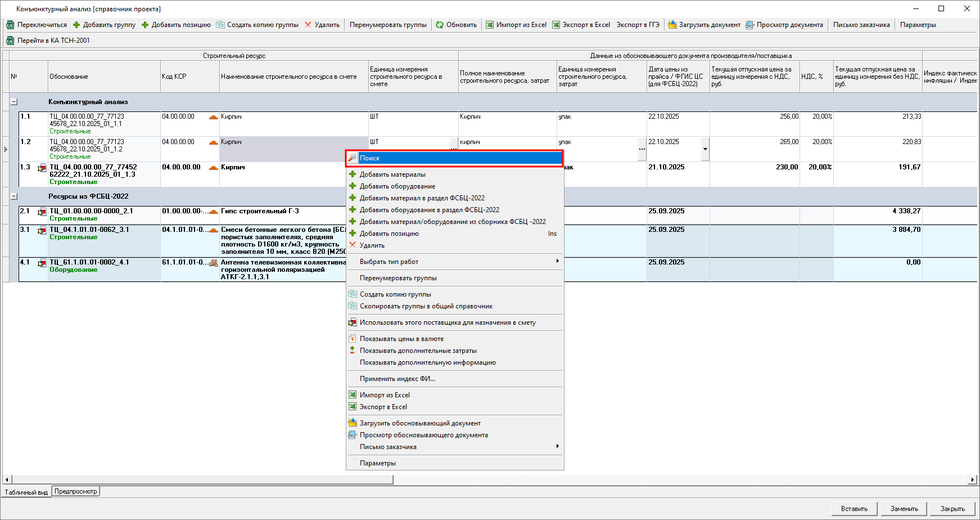The height and width of the screenshot is (520, 980).
Task: Click ellipsis button beside упак in row 1.2
Action: click(642, 149)
